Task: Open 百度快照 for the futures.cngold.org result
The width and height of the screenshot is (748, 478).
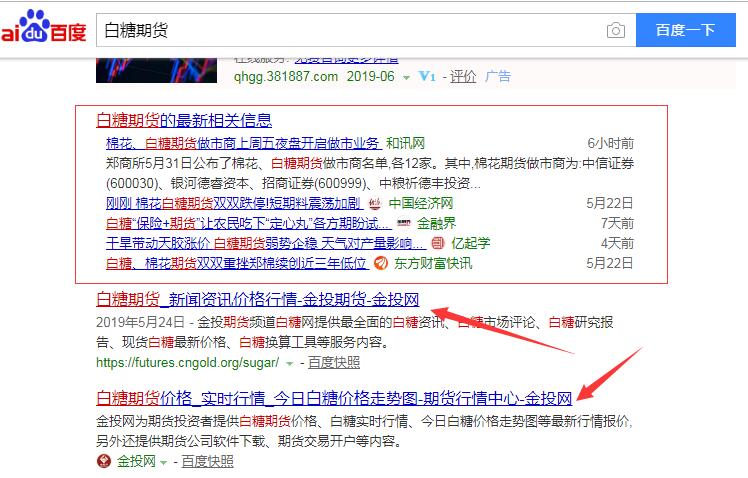Action: coord(333,361)
